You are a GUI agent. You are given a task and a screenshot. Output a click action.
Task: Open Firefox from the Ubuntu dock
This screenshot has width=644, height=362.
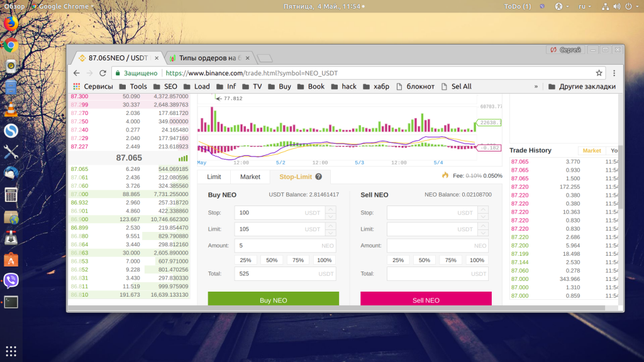click(11, 23)
